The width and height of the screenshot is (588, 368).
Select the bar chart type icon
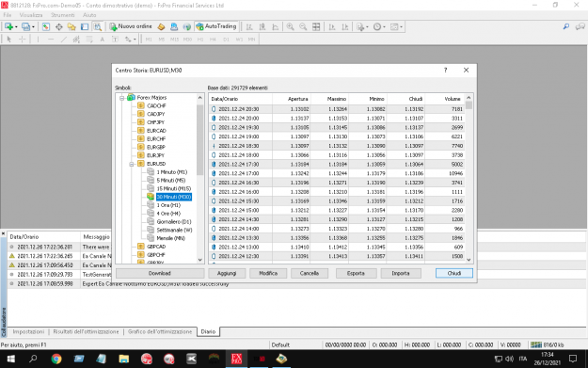249,26
